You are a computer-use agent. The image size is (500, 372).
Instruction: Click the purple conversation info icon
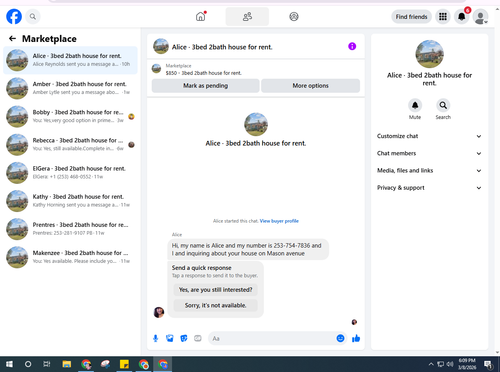click(x=352, y=46)
